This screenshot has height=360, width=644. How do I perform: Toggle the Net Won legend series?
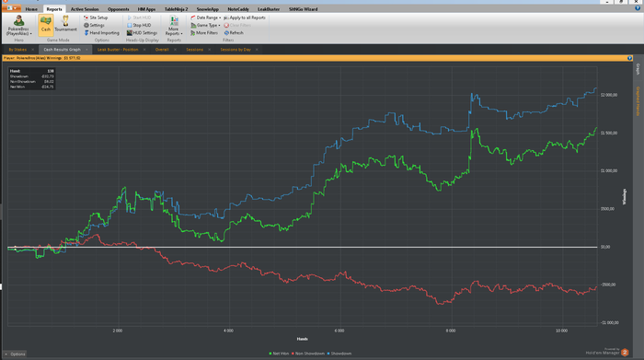[279, 354]
